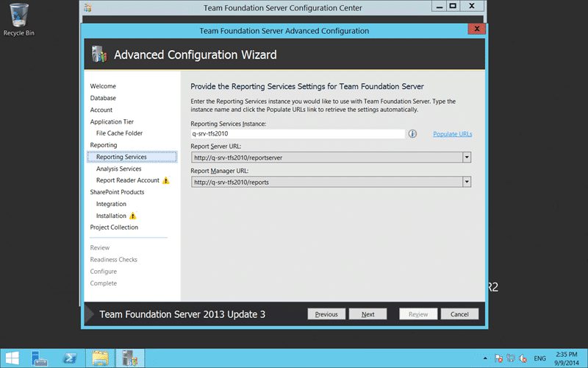Go to the Report Reader Account step
The width and height of the screenshot is (588, 368).
pyautogui.click(x=127, y=180)
